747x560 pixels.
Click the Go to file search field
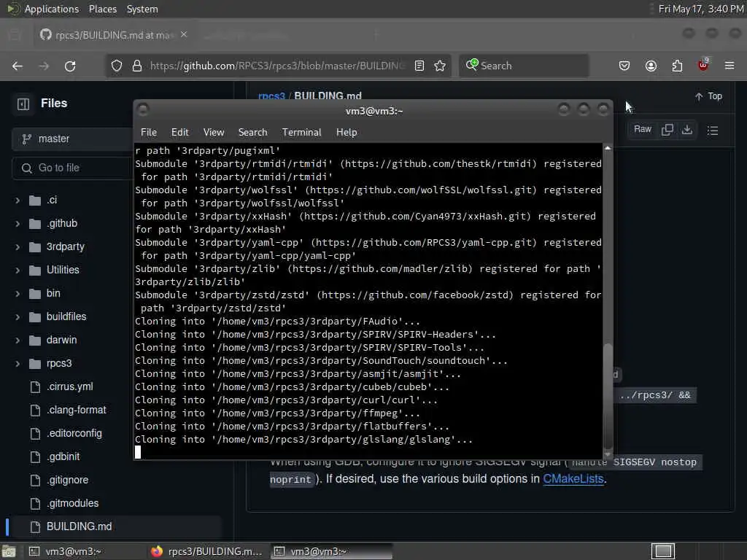(74, 168)
